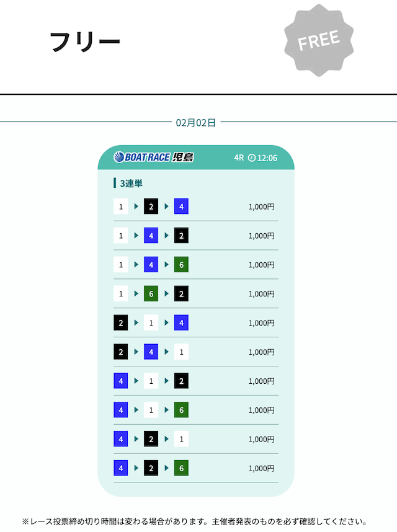397x532 pixels.
Task: Select green 6 box in the 1-4-6 row
Action: 181,265
